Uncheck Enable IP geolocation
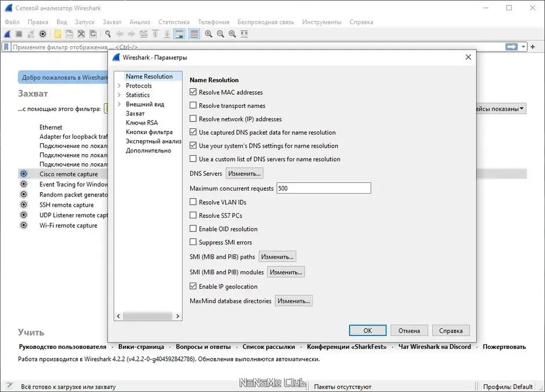This screenshot has height=392, width=545. tap(193, 286)
